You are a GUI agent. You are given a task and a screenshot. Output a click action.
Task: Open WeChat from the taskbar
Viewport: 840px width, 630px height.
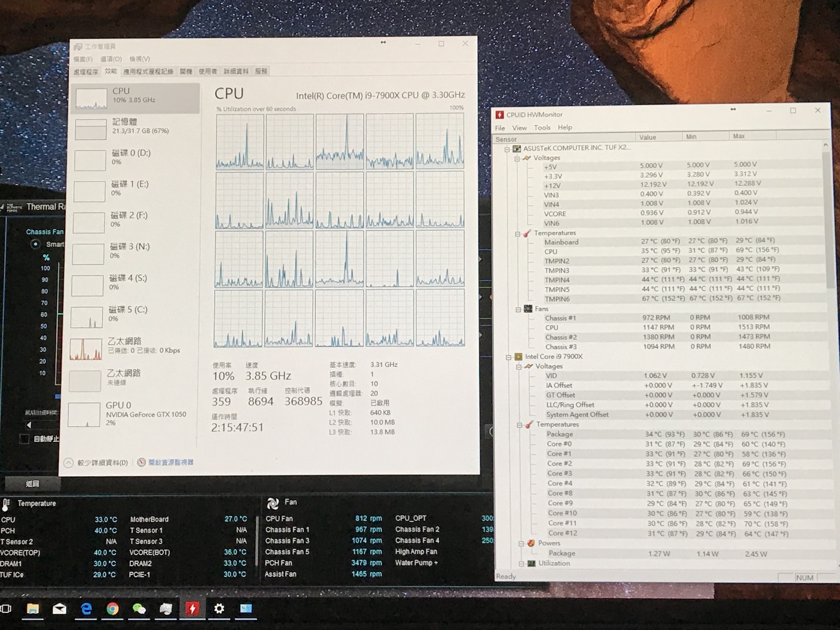[x=139, y=609]
